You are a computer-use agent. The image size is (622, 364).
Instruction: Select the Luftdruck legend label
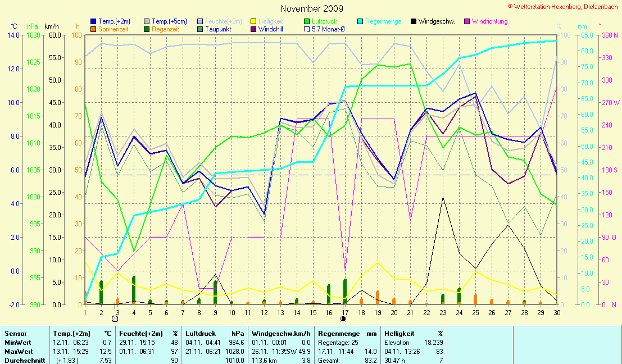pos(327,21)
